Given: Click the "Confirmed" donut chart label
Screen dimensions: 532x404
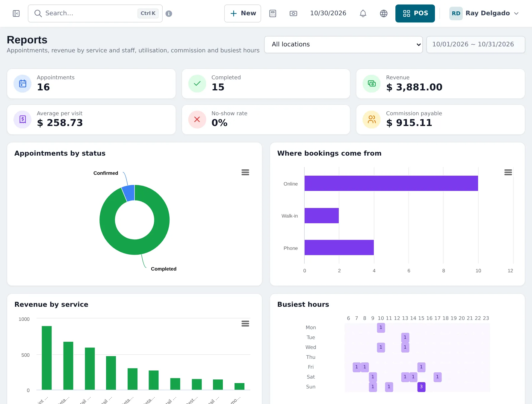Looking at the screenshot, I should point(106,173).
